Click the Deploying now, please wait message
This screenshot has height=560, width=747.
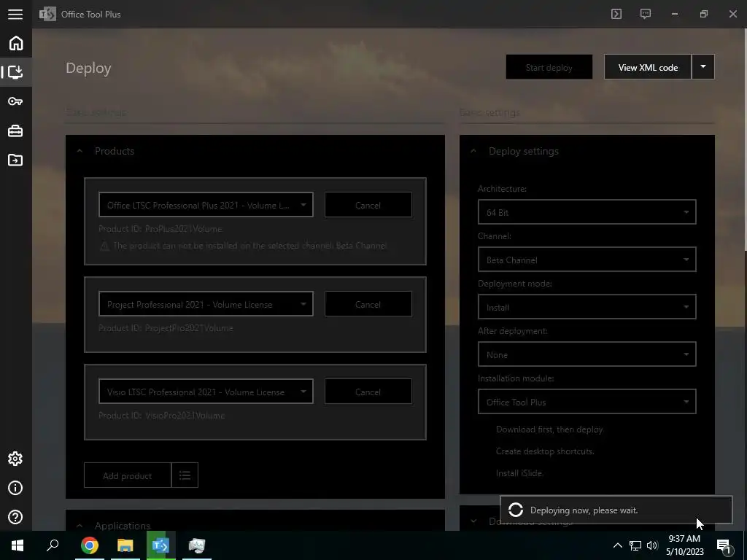(x=584, y=510)
